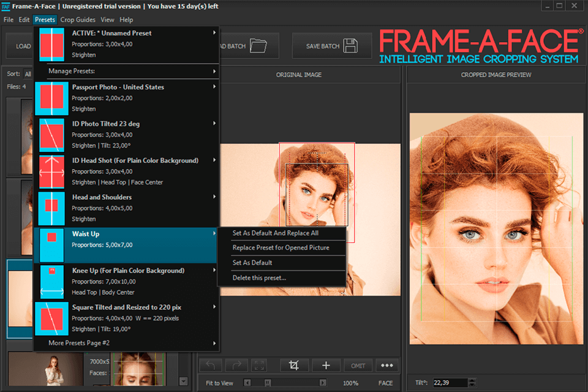The width and height of the screenshot is (588, 392).
Task: Expand ID Head Shot submenu arrow
Action: point(214,160)
